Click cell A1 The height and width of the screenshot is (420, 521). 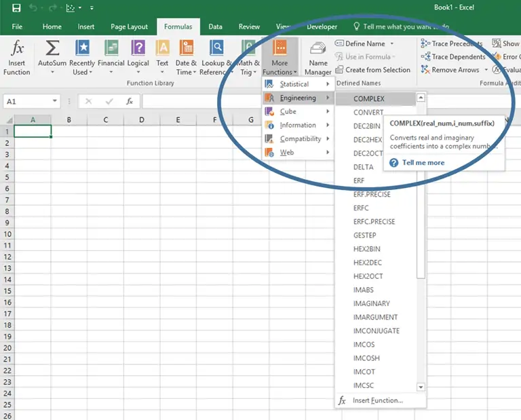pyautogui.click(x=33, y=131)
